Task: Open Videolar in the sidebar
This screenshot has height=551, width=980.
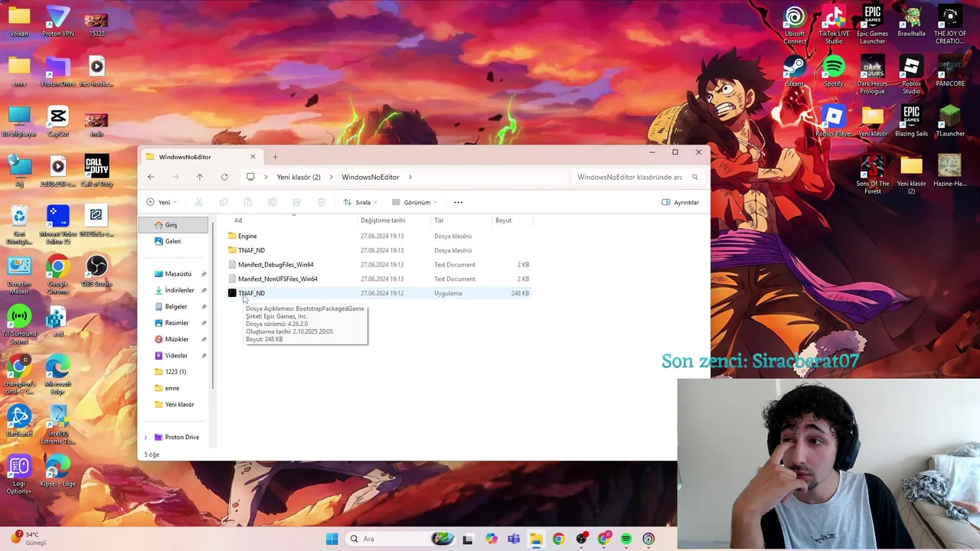Action: [x=176, y=355]
